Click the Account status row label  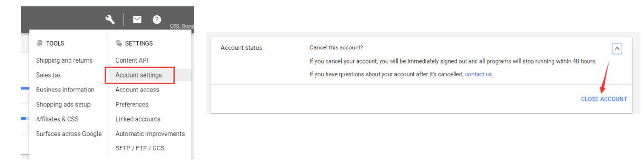pyautogui.click(x=241, y=48)
